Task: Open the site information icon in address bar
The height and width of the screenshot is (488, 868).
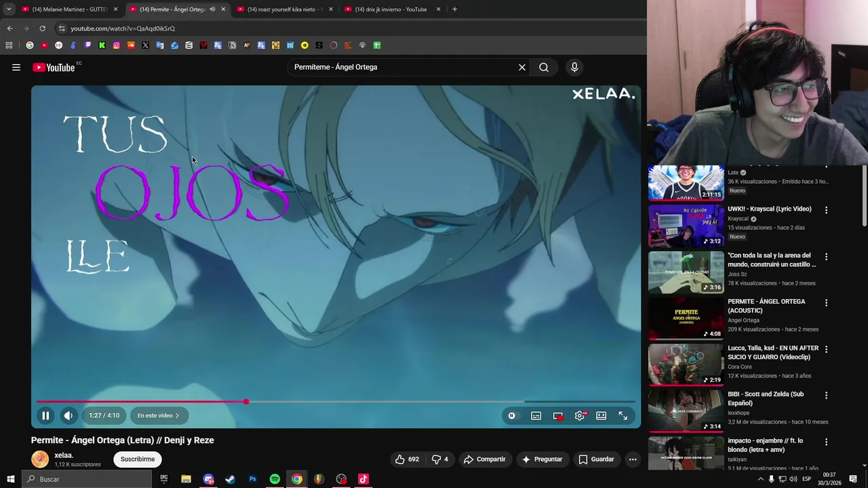Action: (x=62, y=28)
